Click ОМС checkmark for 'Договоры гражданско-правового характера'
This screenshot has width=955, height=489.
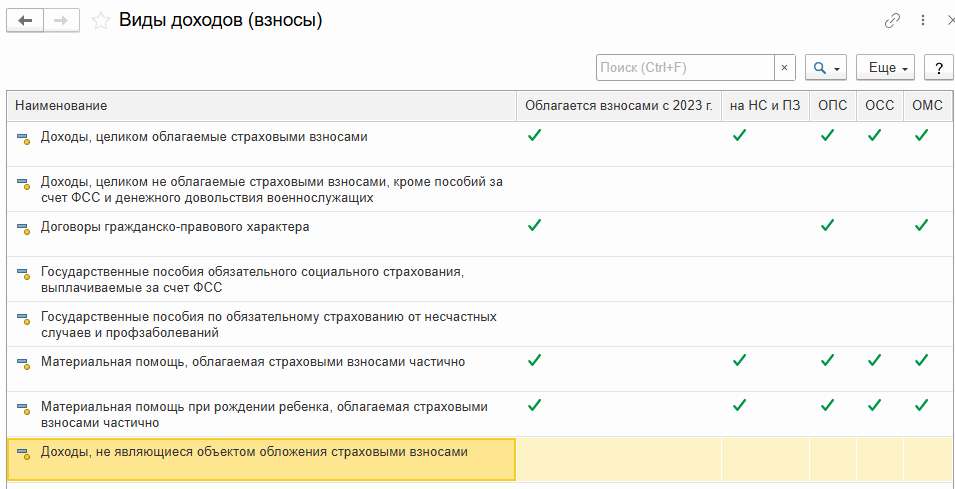click(x=921, y=225)
